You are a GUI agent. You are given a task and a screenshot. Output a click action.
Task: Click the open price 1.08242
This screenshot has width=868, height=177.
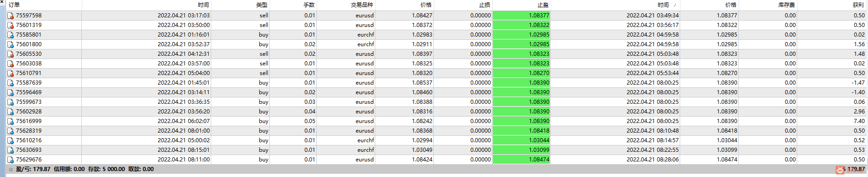(x=422, y=121)
